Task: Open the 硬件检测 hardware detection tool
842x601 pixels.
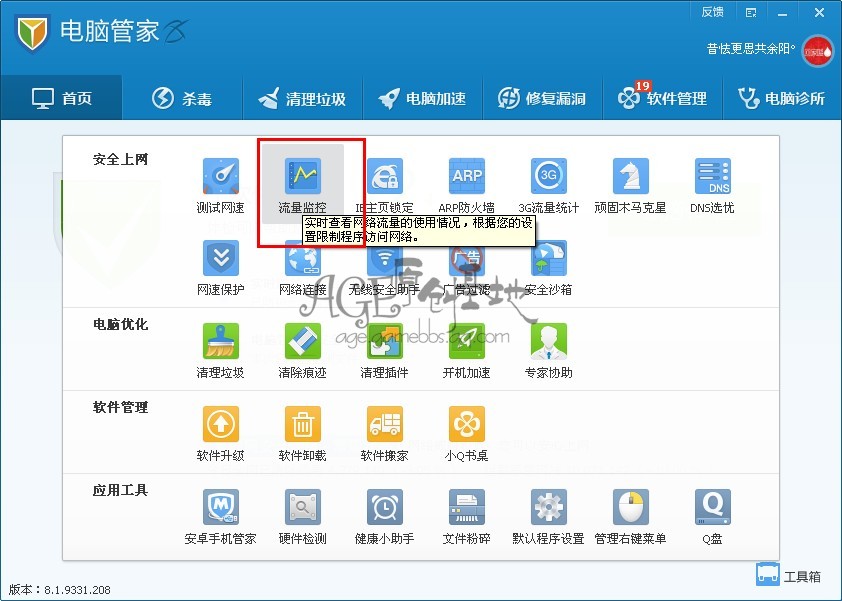Action: tap(303, 517)
